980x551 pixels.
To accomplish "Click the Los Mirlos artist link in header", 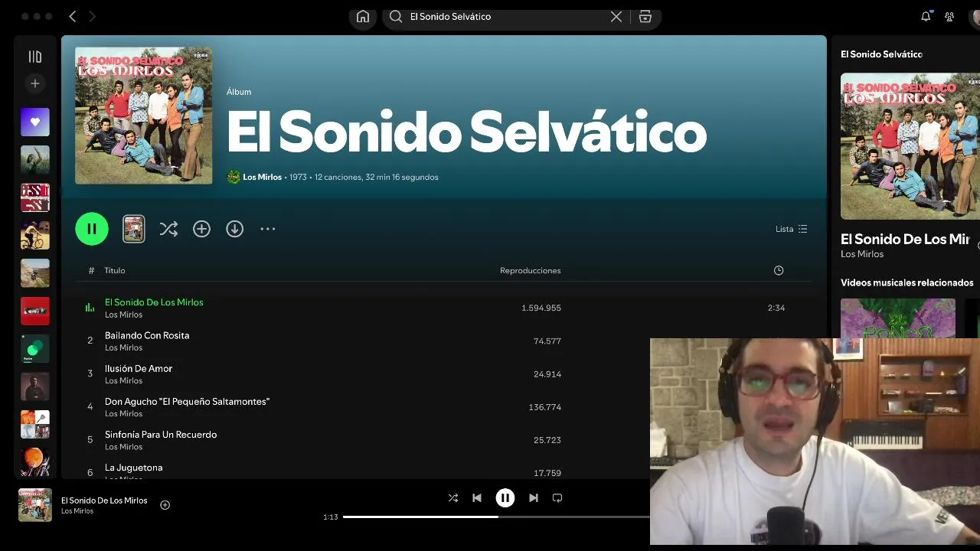I will pos(262,177).
